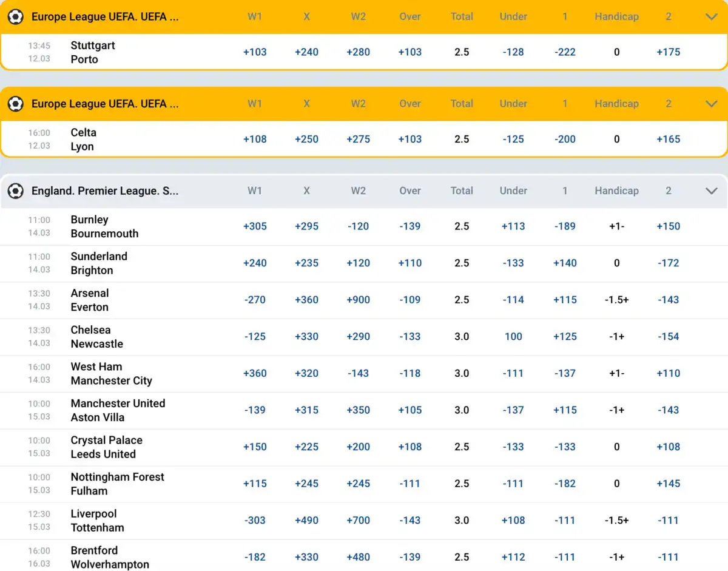Open the Arsenal vs Everton match

click(90, 300)
